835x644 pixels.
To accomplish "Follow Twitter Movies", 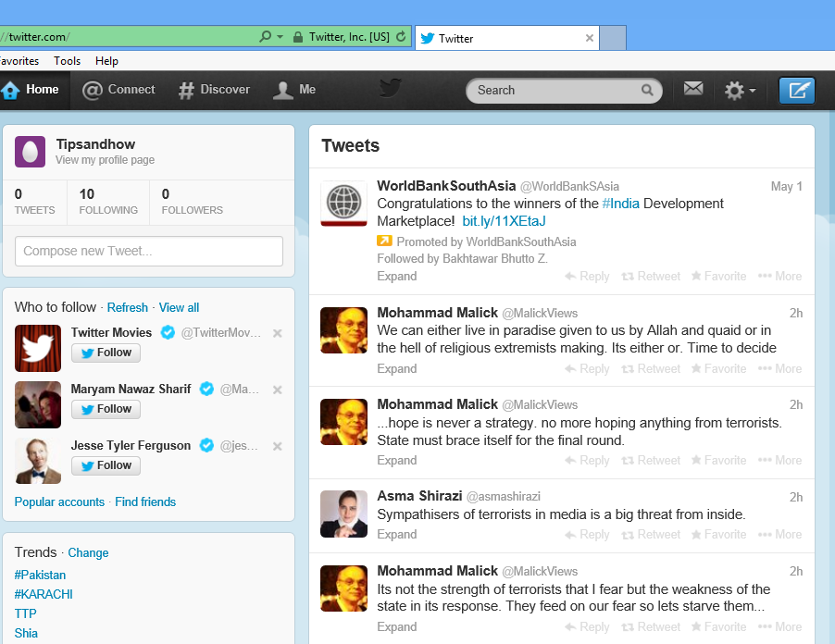I will tap(106, 353).
